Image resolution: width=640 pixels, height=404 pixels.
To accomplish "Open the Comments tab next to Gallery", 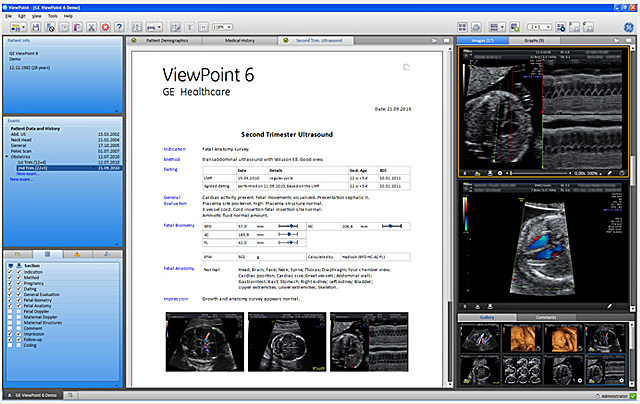I will click(x=546, y=317).
